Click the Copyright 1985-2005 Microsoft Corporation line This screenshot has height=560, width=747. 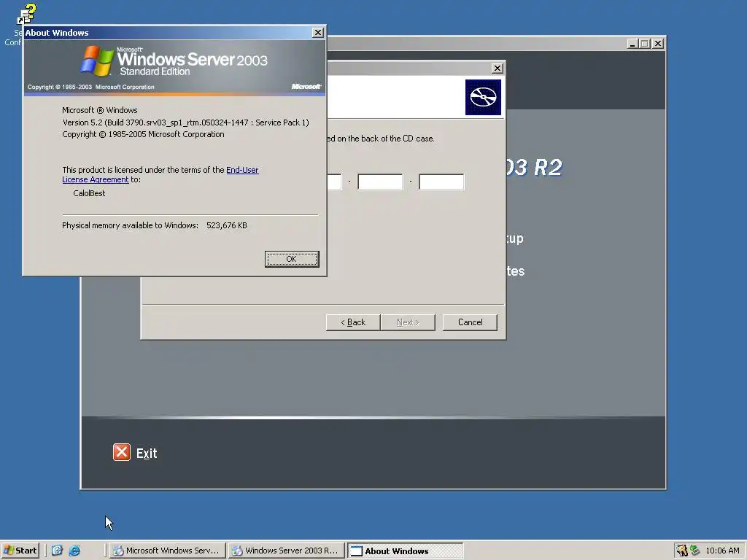[143, 134]
